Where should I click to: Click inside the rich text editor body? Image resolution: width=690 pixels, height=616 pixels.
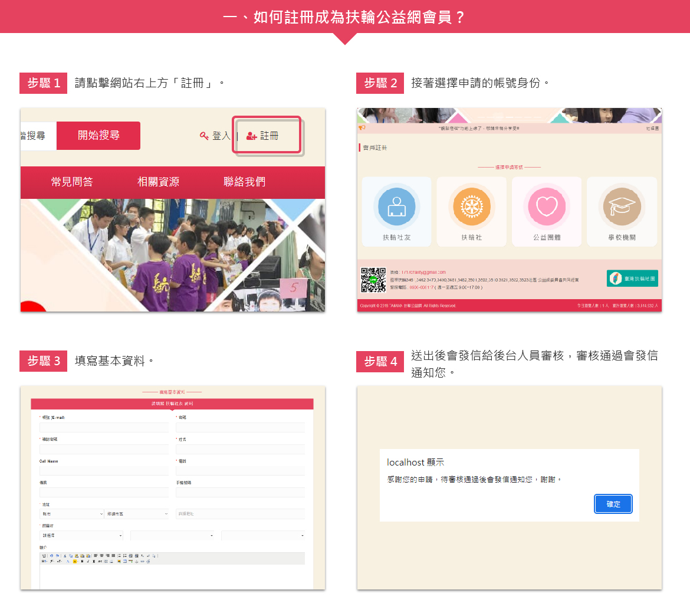tap(172, 577)
